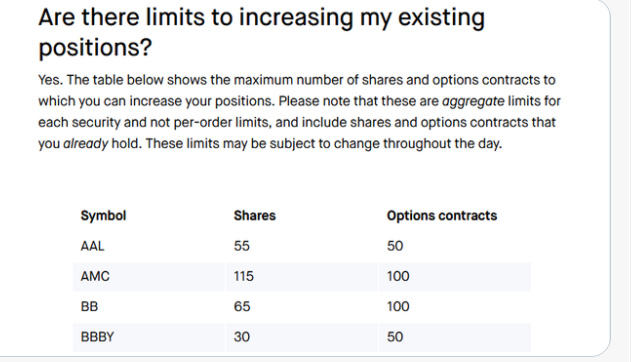Click the word Yes starting the paragraph
The image size is (635, 362).
tap(50, 80)
